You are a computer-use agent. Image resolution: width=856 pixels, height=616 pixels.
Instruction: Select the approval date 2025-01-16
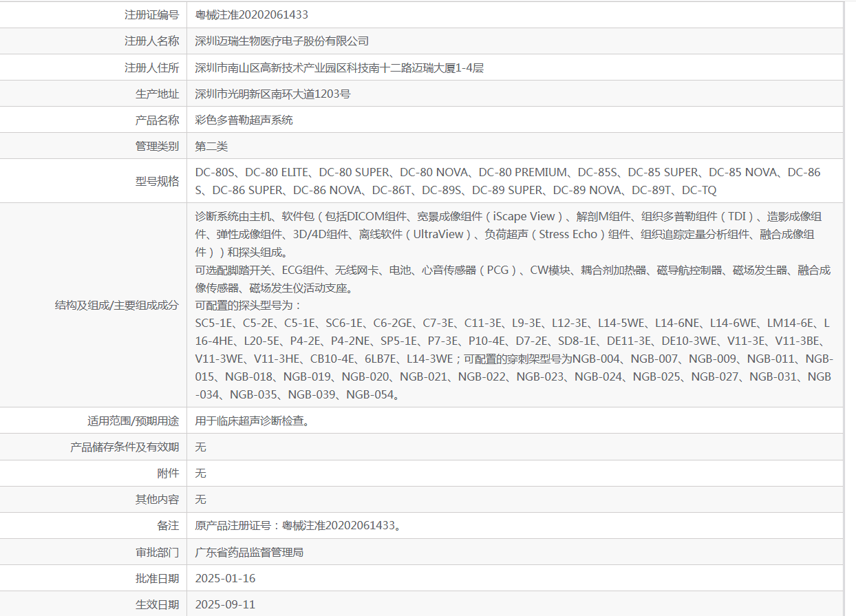click(225, 578)
